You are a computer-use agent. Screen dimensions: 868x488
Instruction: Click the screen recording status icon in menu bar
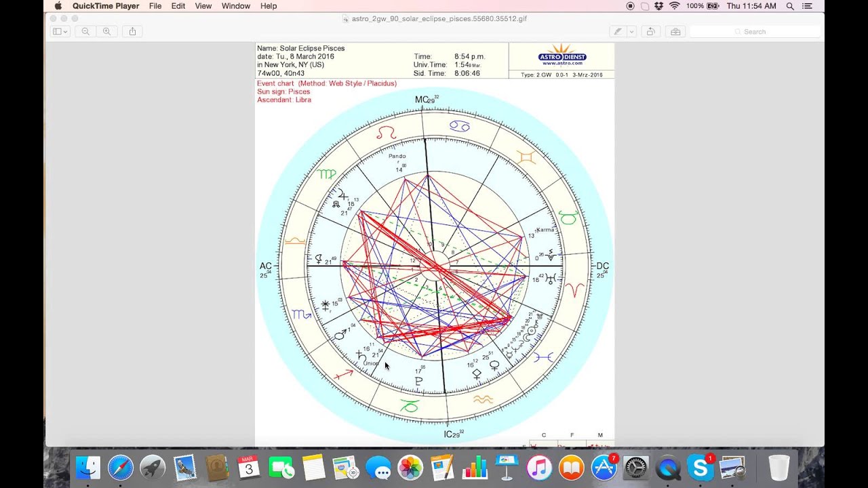tap(631, 6)
